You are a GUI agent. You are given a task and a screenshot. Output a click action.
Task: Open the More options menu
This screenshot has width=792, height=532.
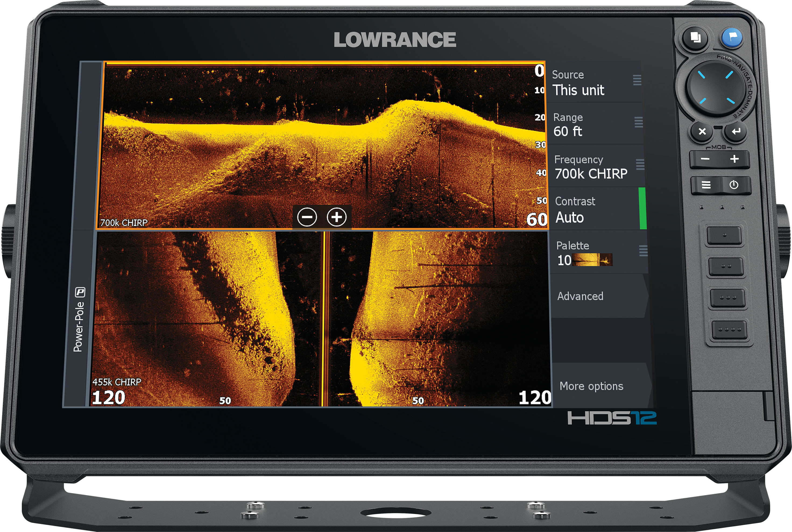point(603,386)
